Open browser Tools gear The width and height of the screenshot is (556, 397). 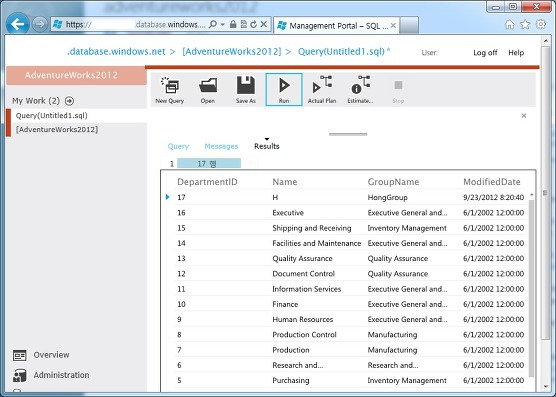pyautogui.click(x=540, y=24)
